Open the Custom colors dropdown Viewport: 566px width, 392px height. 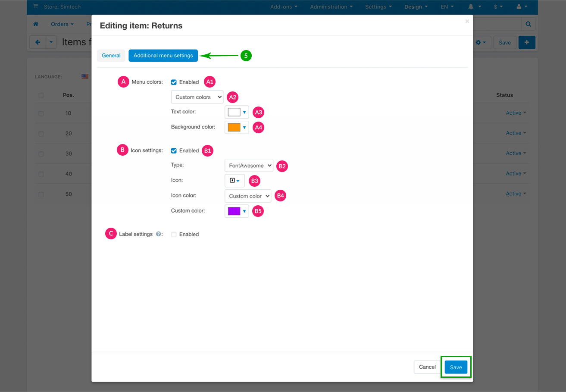197,97
